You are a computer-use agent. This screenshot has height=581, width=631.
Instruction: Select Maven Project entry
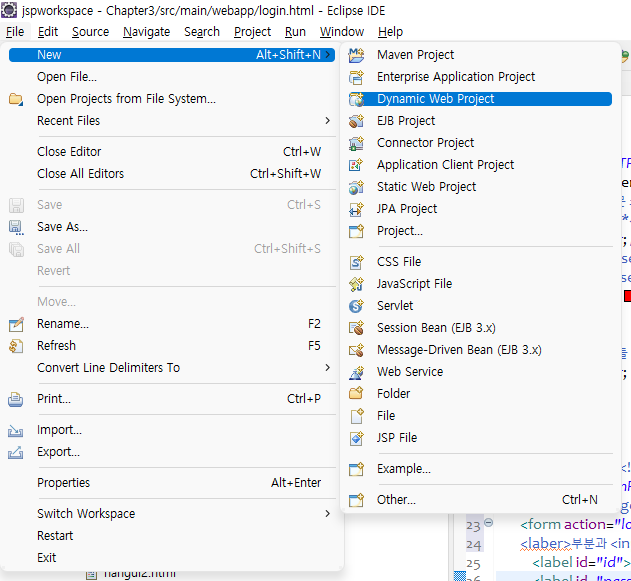coord(480,55)
